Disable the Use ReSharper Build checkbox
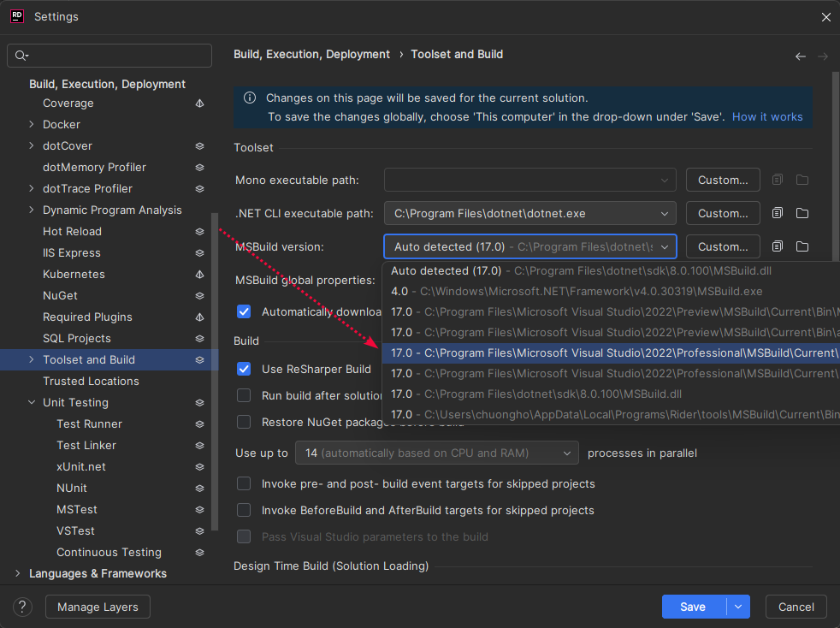The image size is (840, 628). (244, 369)
